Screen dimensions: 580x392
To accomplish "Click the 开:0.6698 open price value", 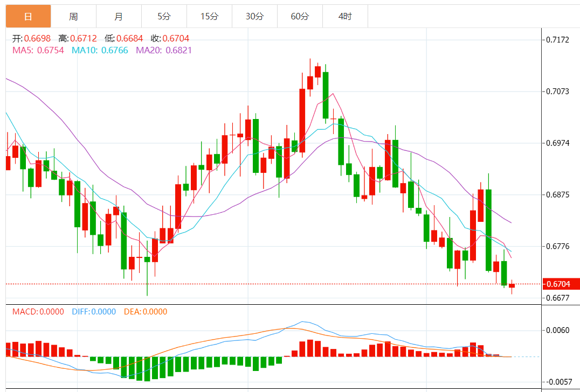I will pos(31,38).
